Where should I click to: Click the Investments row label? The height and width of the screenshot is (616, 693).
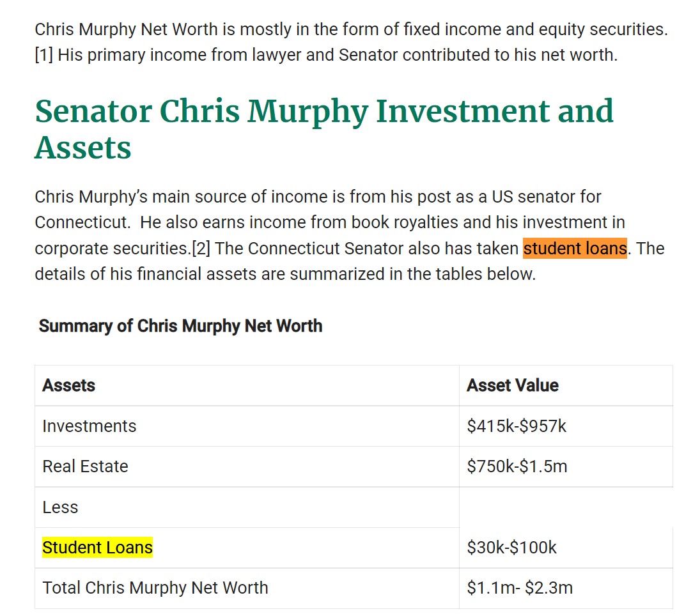[90, 426]
